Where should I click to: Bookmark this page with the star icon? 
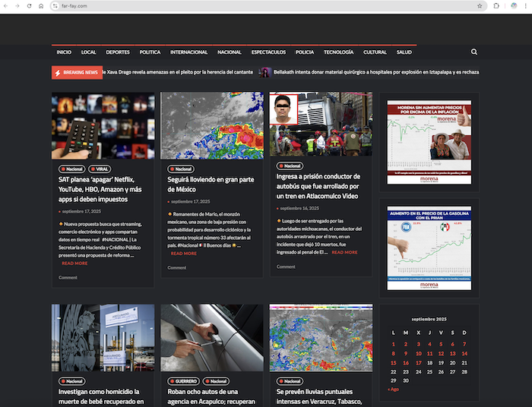coord(480,5)
